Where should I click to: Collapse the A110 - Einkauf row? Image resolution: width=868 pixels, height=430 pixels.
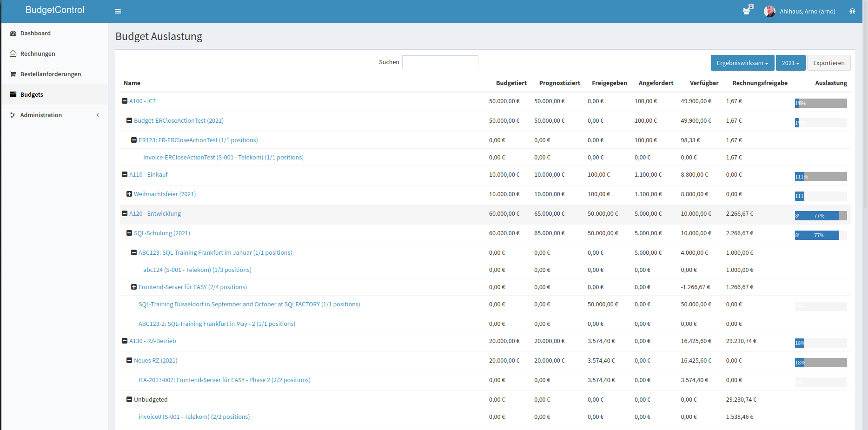tap(125, 174)
